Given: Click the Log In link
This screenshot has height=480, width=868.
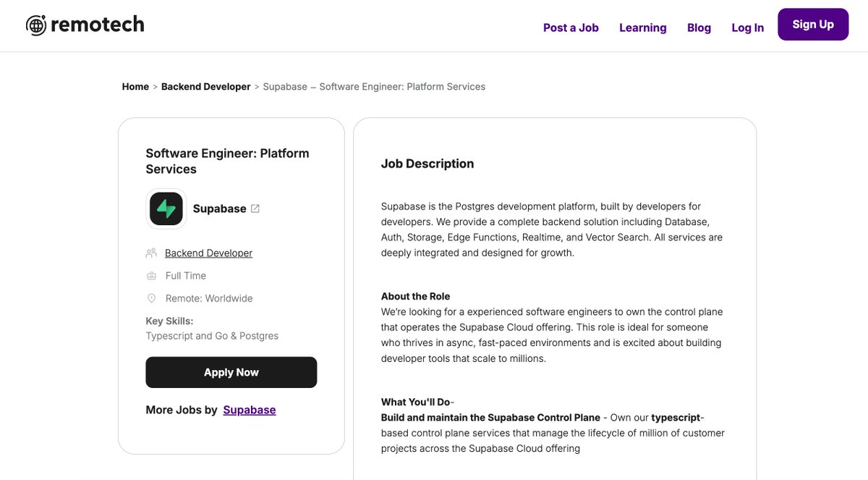Looking at the screenshot, I should 747,28.
